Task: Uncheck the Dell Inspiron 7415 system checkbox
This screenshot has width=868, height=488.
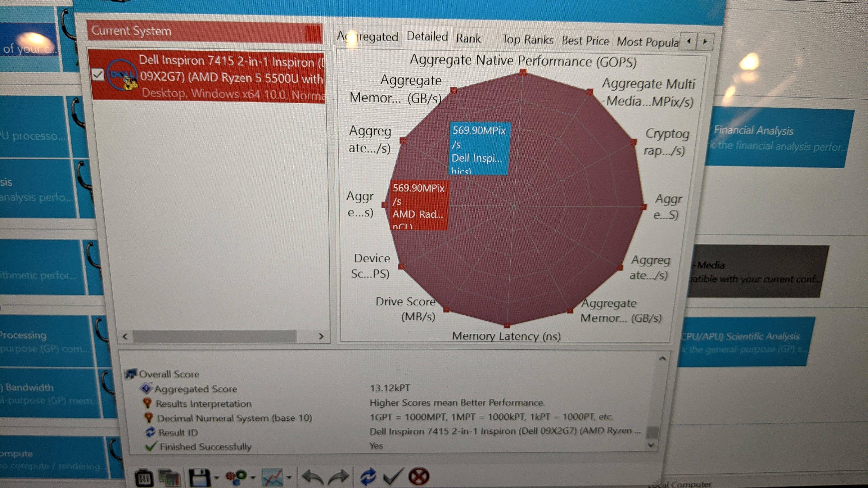Action: 98,74
